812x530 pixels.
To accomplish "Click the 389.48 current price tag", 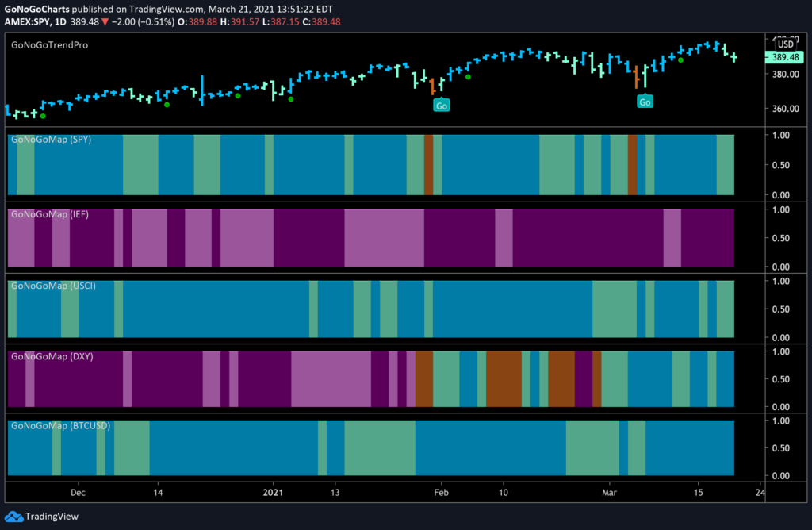I will point(785,57).
